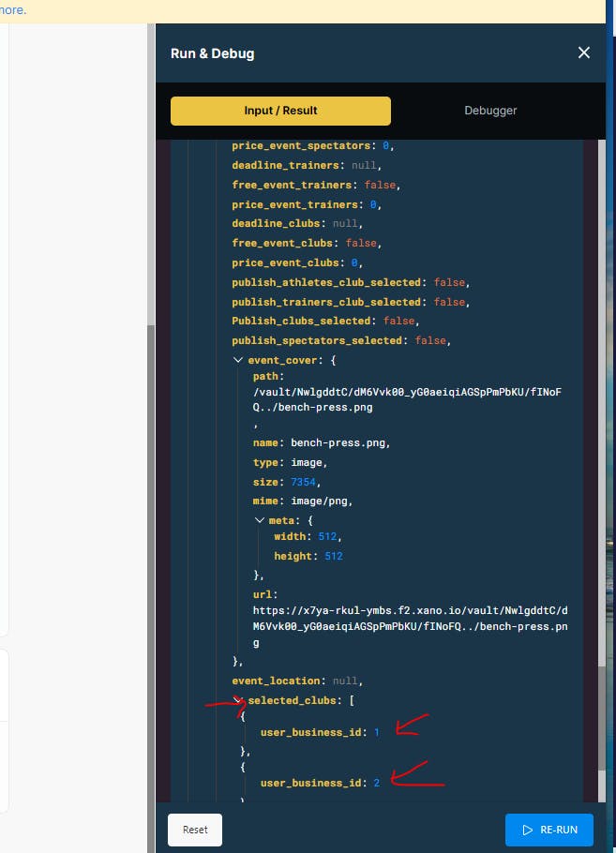The width and height of the screenshot is (616, 853).
Task: Click the publish_athletes_club_selected key
Action: 326,282
